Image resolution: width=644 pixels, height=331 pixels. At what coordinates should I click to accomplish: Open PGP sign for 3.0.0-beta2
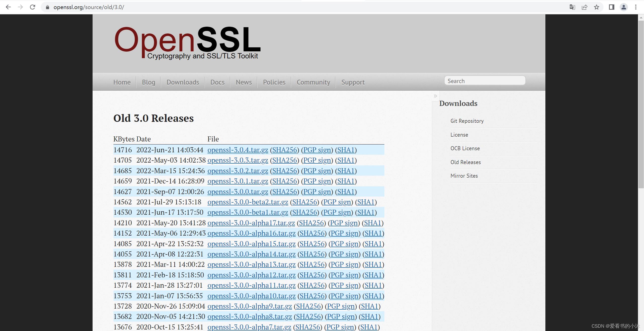coord(337,202)
